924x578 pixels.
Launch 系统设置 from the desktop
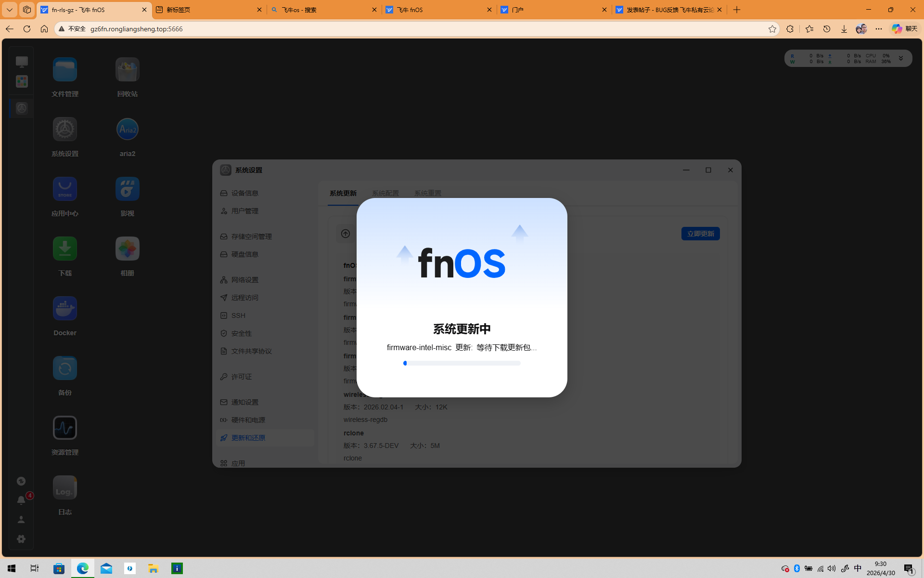(x=65, y=129)
